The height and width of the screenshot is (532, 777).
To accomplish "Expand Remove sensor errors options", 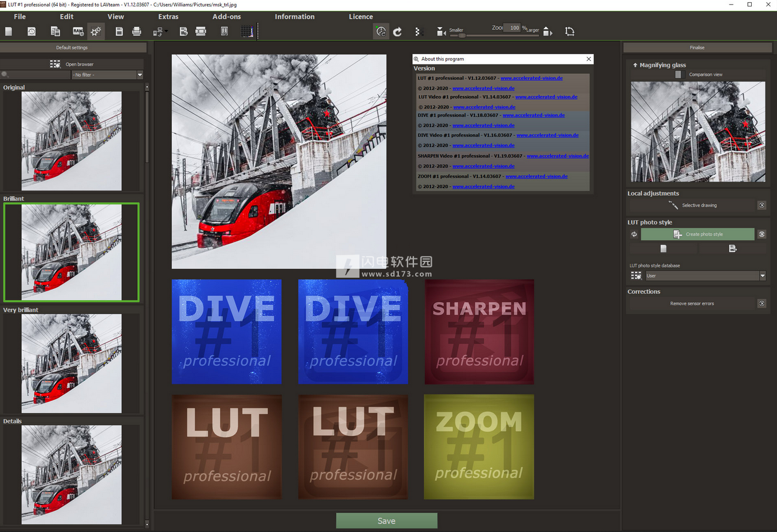I will (x=762, y=303).
